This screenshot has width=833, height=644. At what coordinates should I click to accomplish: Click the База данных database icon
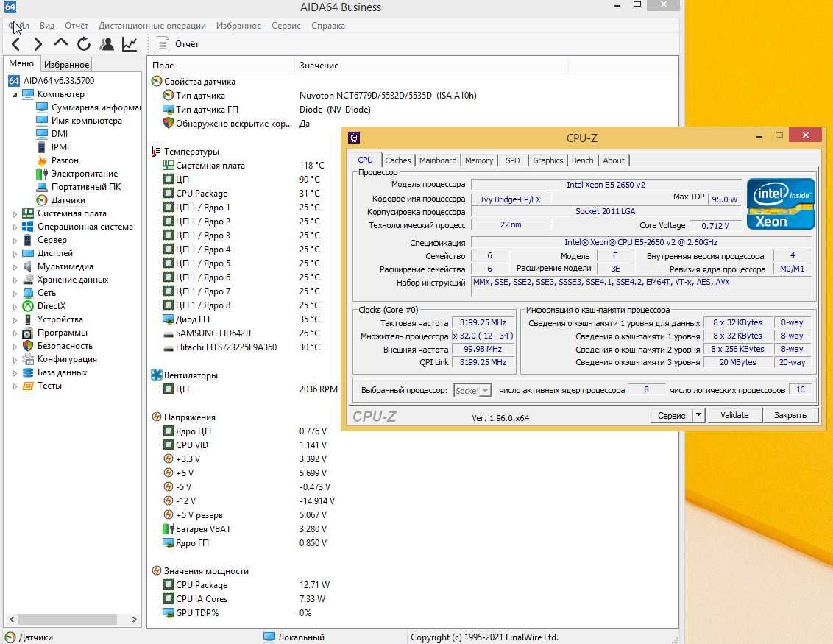pyautogui.click(x=28, y=372)
